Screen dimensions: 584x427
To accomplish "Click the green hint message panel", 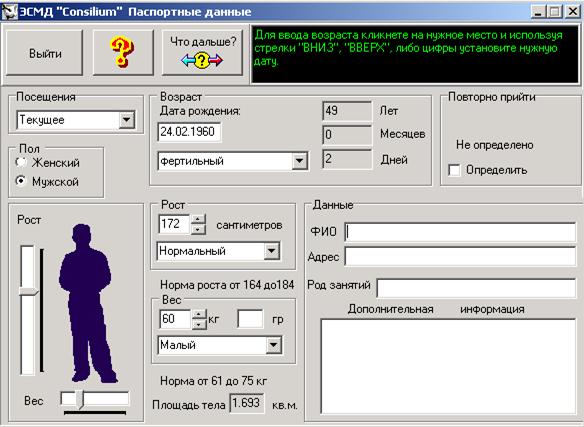I will click(x=415, y=54).
